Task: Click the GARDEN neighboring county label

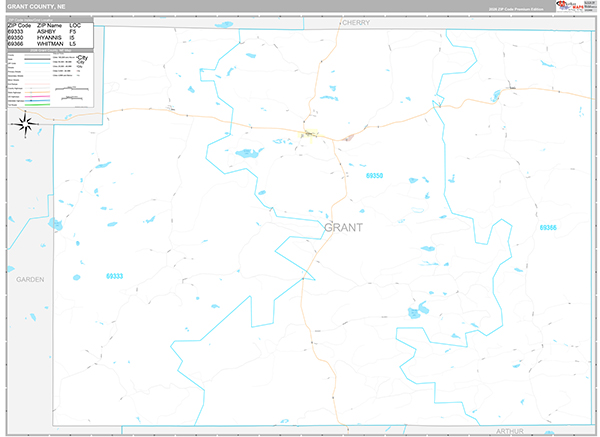Action: pos(30,280)
